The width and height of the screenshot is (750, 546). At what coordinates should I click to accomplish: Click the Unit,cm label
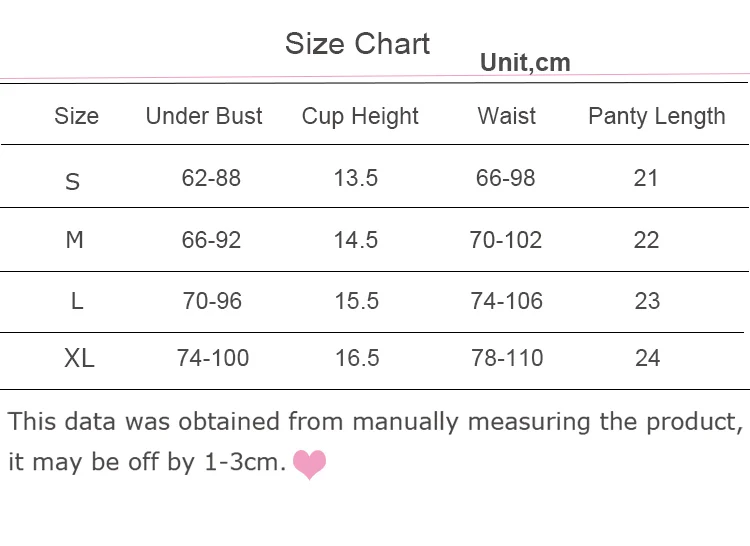pyautogui.click(x=525, y=63)
